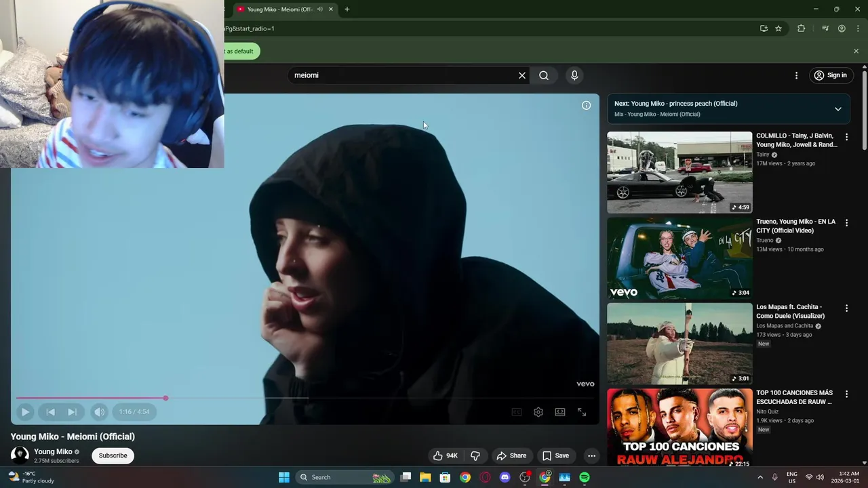Open Chrome extensions puzzle icon
The width and height of the screenshot is (868, 488).
tap(801, 28)
